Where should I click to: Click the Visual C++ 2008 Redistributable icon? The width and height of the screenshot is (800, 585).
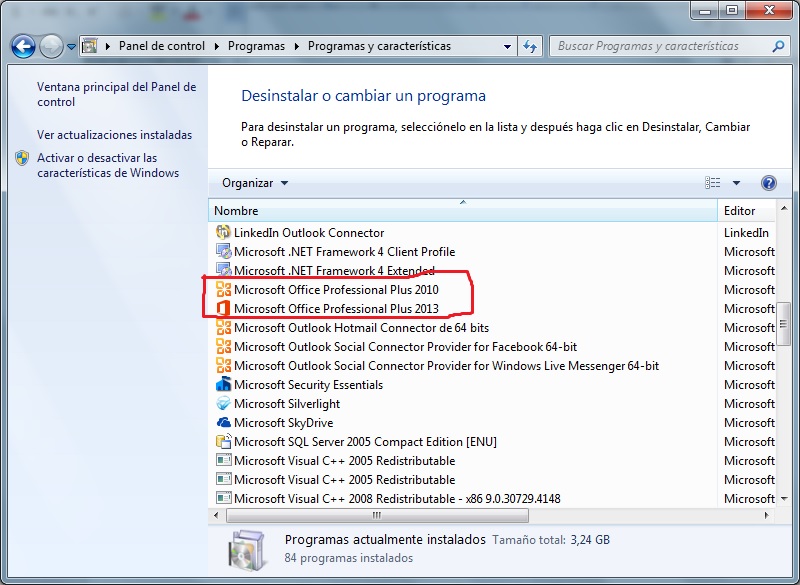click(223, 498)
